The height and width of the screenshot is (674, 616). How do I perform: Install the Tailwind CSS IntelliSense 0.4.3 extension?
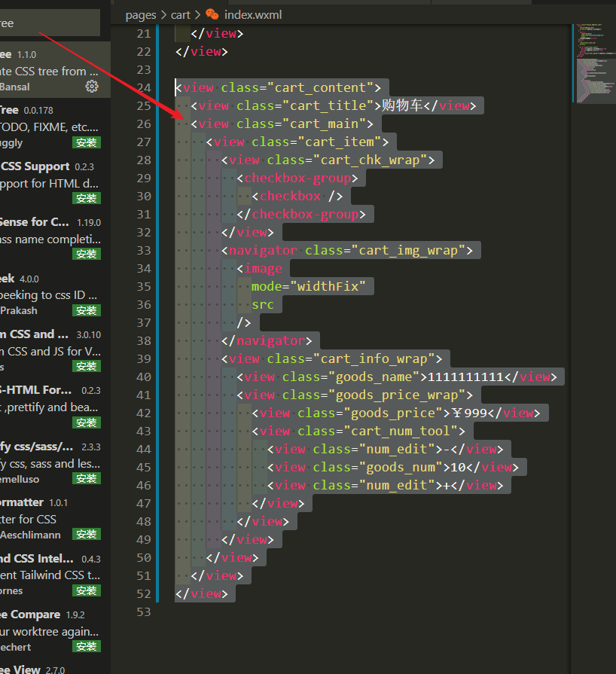click(87, 590)
